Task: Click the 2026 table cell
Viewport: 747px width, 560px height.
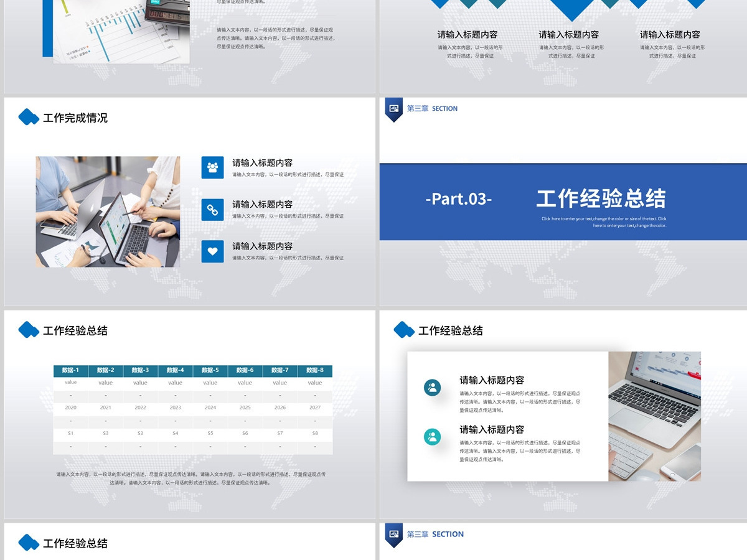Action: pyautogui.click(x=280, y=408)
